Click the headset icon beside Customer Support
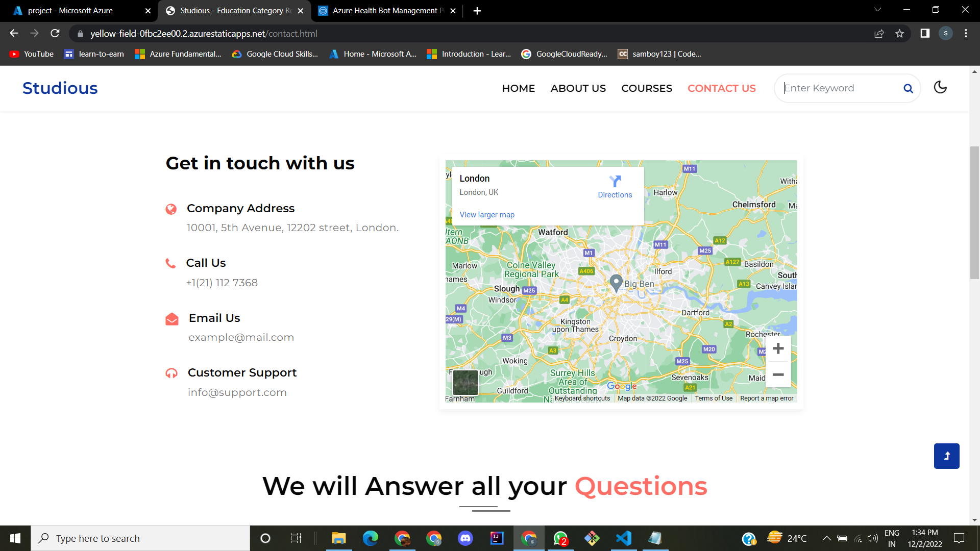The height and width of the screenshot is (551, 980). [x=171, y=373]
